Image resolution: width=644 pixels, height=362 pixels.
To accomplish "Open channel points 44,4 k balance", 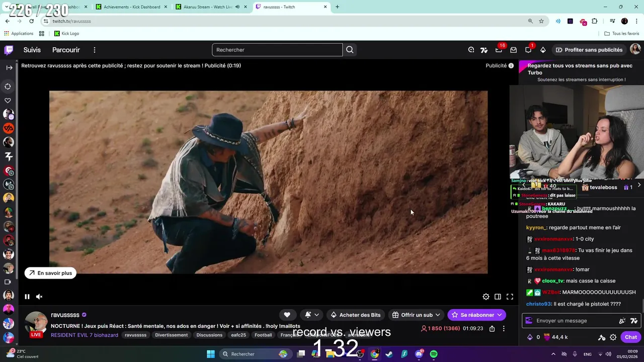I will point(555,337).
